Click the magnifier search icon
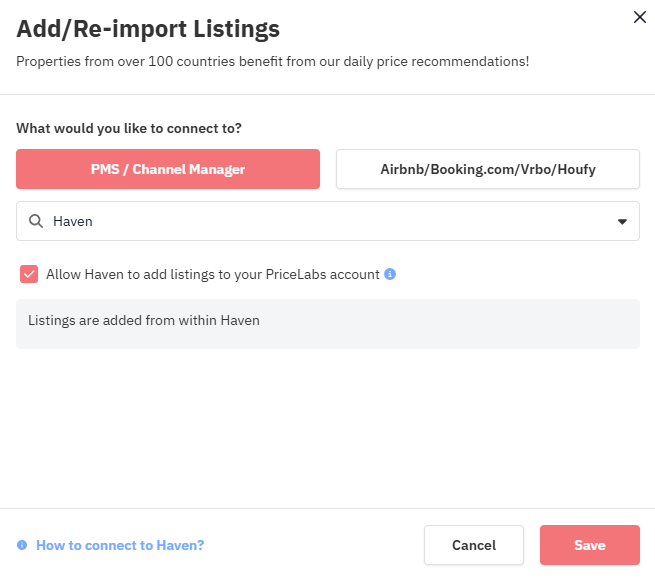The width and height of the screenshot is (655, 580). [x=36, y=221]
